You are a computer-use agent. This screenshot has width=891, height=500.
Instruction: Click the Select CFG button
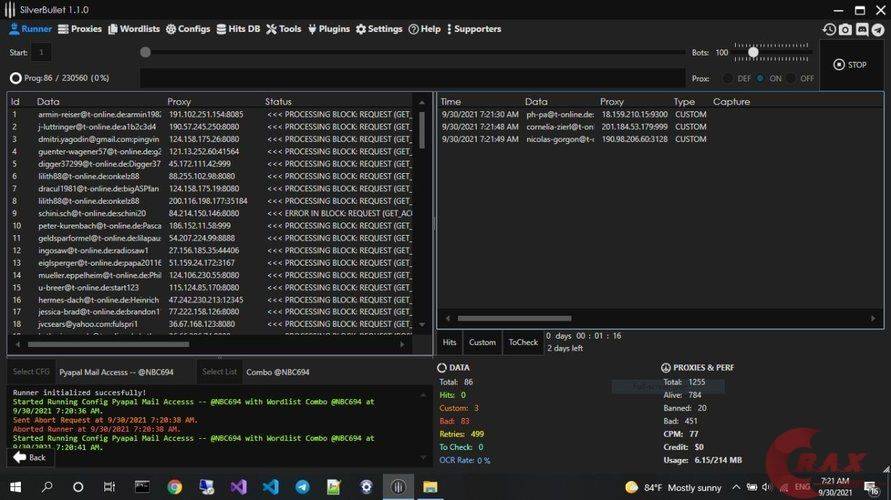click(x=31, y=372)
